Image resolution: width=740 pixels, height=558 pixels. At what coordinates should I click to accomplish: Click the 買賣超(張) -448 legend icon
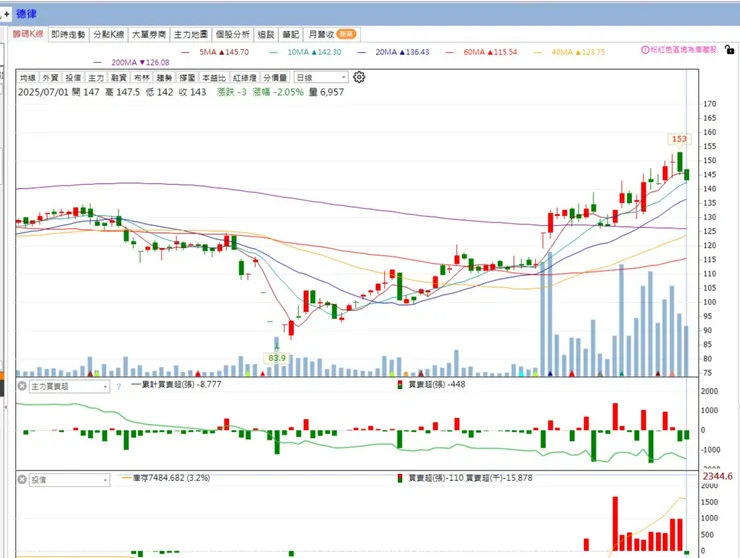coord(400,385)
